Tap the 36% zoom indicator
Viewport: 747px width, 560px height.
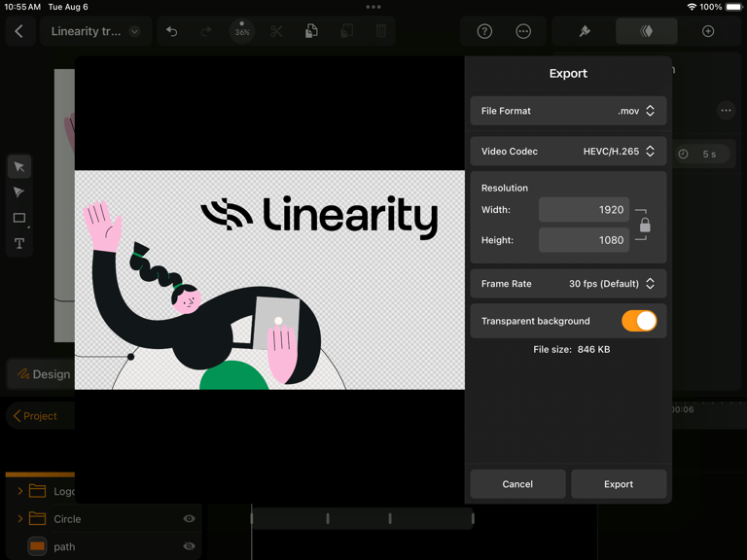(242, 31)
